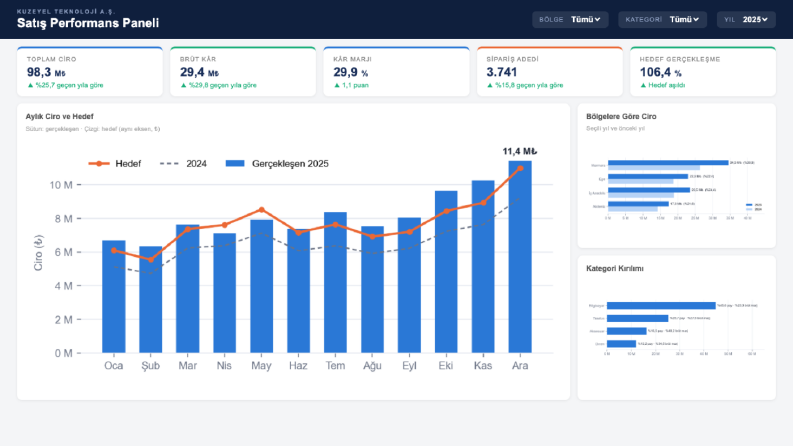Click the Eyl bar in monthly chart
Image resolution: width=793 pixels, height=446 pixels.
pos(409,285)
